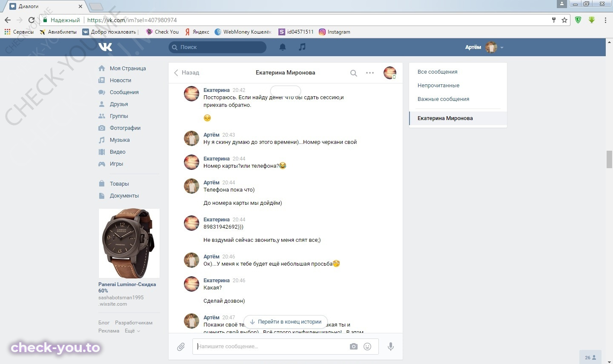Screen dimensions: 613x364
Task: Open the green shield extension
Action: [x=578, y=20]
